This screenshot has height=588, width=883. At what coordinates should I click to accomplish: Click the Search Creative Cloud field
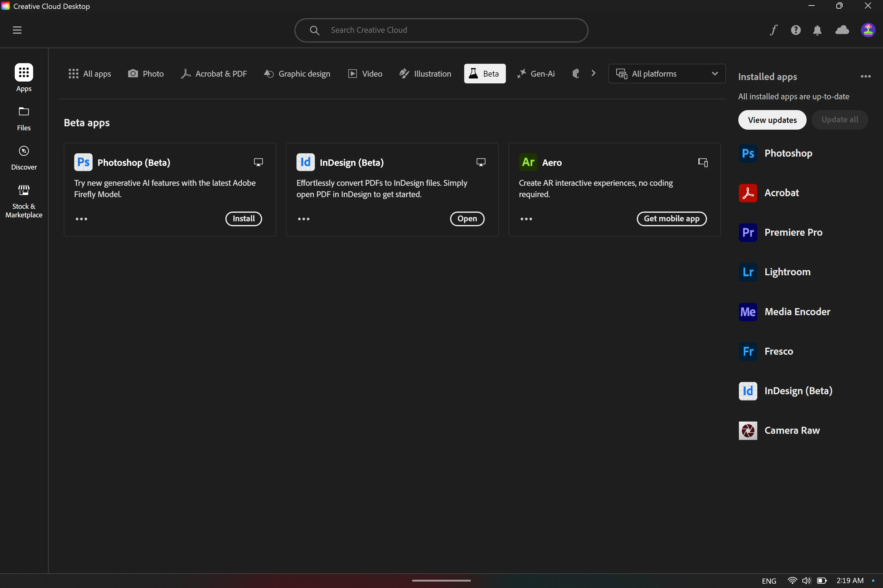(x=441, y=30)
